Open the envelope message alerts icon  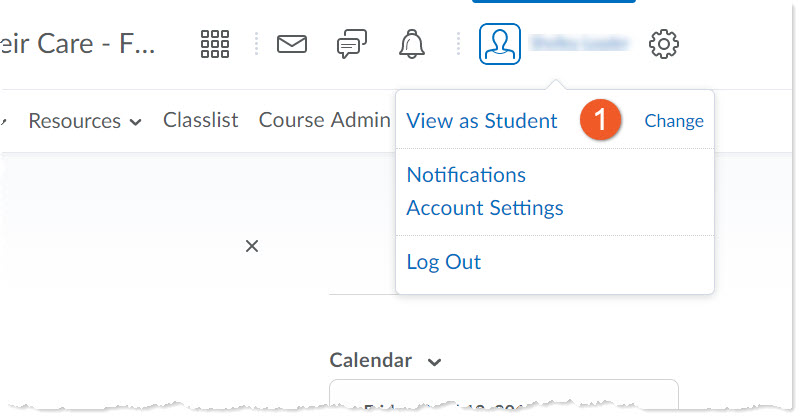point(291,44)
